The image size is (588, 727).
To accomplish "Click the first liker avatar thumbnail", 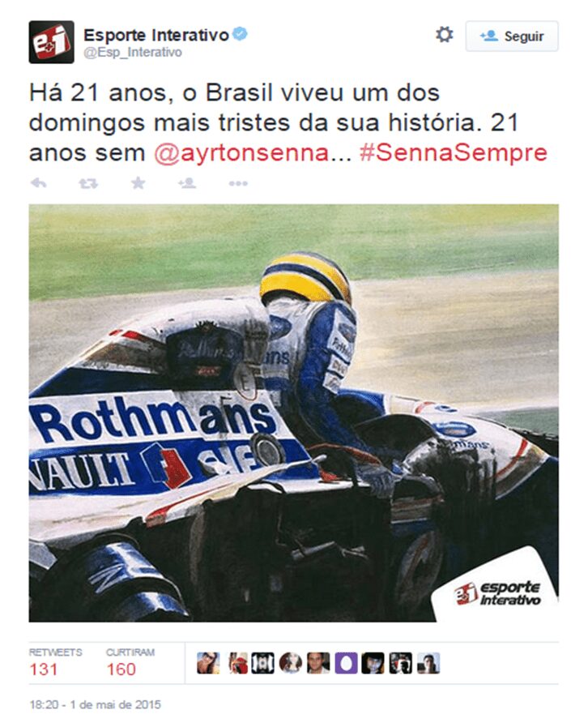I will tap(208, 663).
